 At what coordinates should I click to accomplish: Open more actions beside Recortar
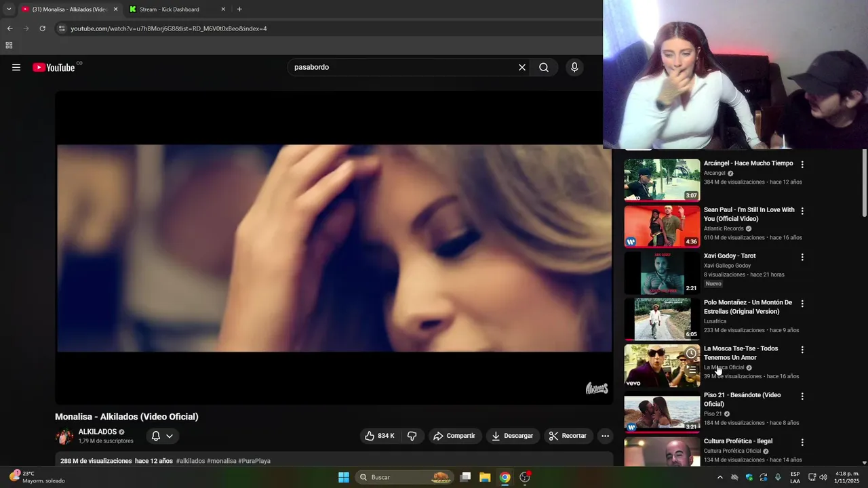click(x=606, y=436)
